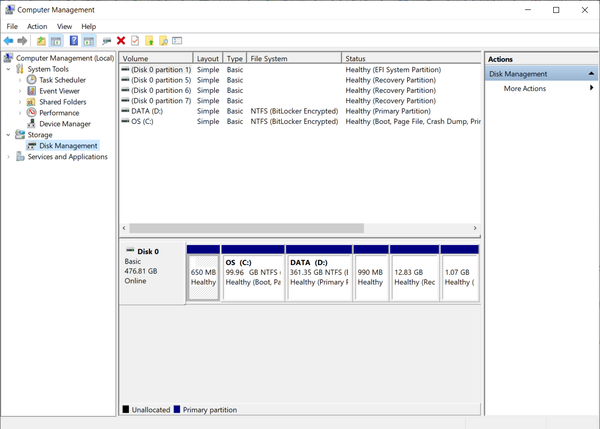This screenshot has width=600, height=429.
Task: Open the Action menu
Action: coord(37,26)
